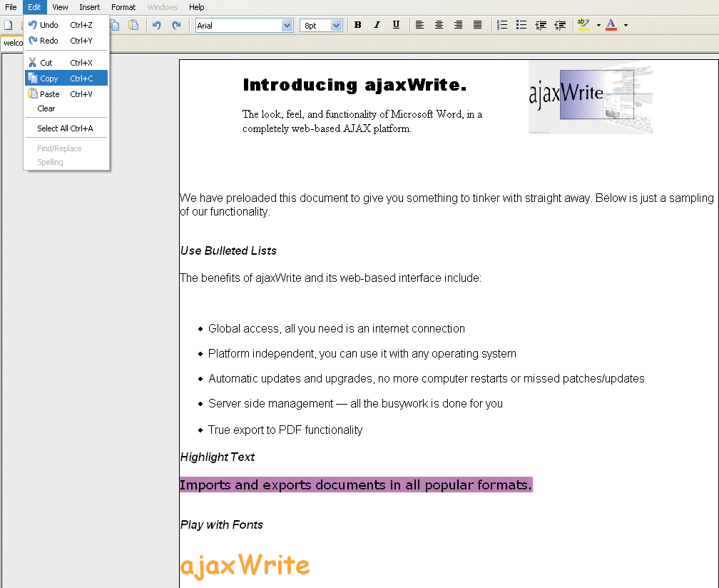Choose Paste from the Edit menu

[x=66, y=94]
